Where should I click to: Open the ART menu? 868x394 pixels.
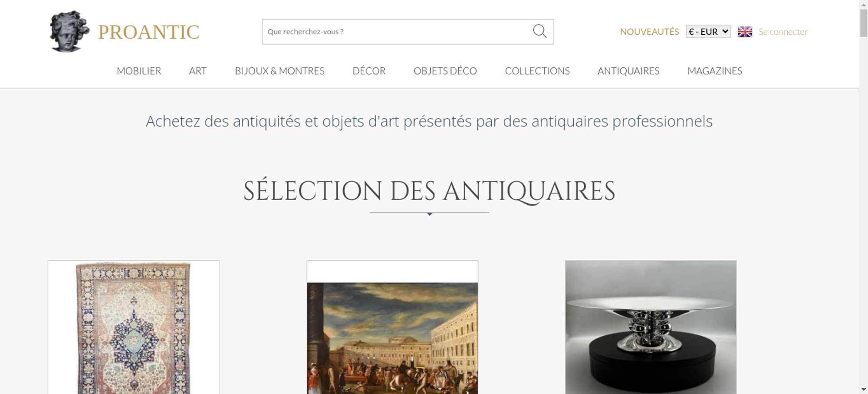coord(198,71)
